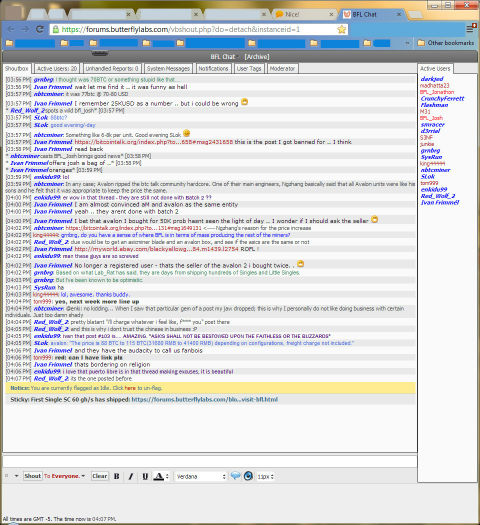480x525 pixels.
Task: Open the font color picker
Action: tap(161, 476)
